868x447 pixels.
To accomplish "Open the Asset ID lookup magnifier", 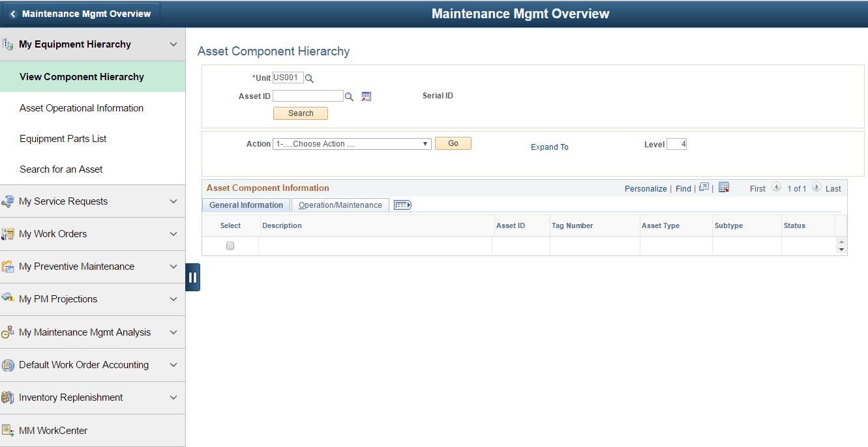I will (x=350, y=96).
